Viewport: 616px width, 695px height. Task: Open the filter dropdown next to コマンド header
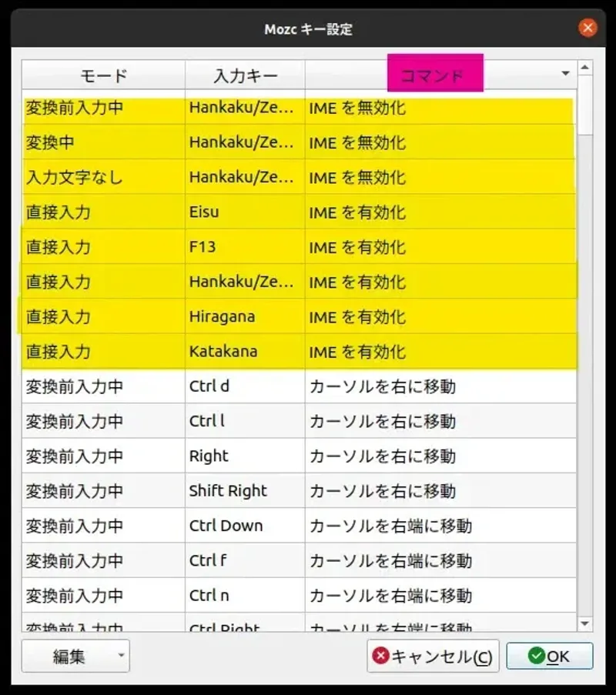[x=565, y=73]
